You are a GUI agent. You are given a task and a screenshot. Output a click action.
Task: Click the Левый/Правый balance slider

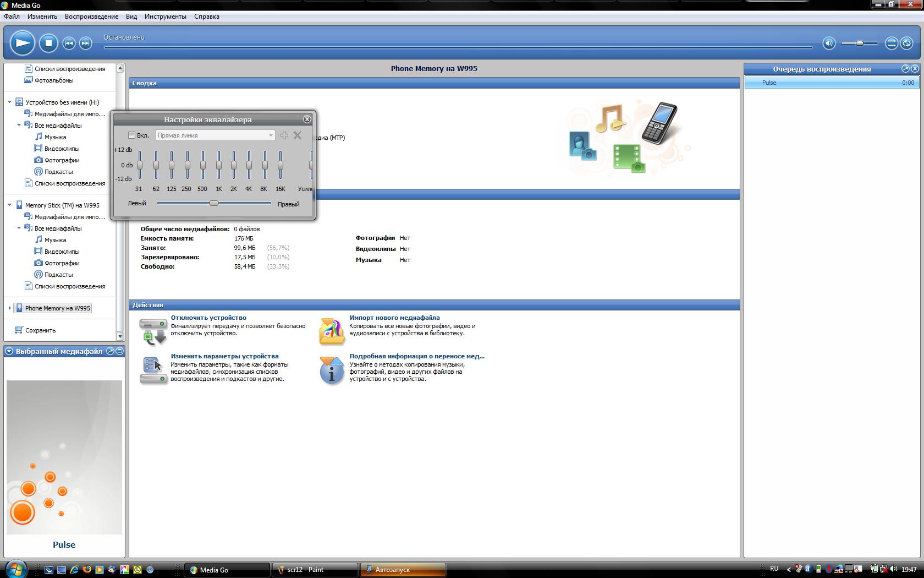pyautogui.click(x=214, y=203)
